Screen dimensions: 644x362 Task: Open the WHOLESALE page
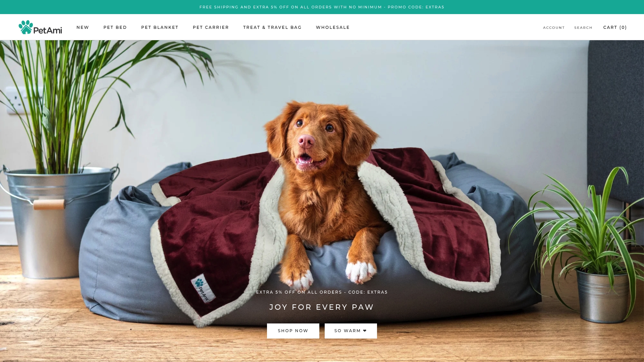coord(333,27)
